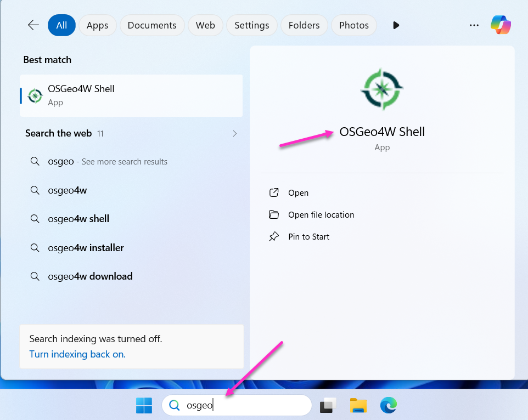Open File Explorer from the taskbar
This screenshot has height=420, width=528.
click(x=358, y=406)
